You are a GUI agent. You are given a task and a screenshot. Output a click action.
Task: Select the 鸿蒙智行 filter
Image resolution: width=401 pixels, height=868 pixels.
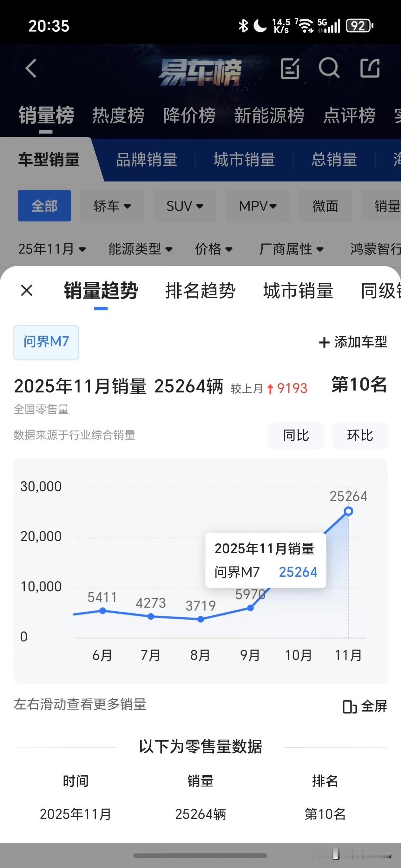[x=376, y=249]
